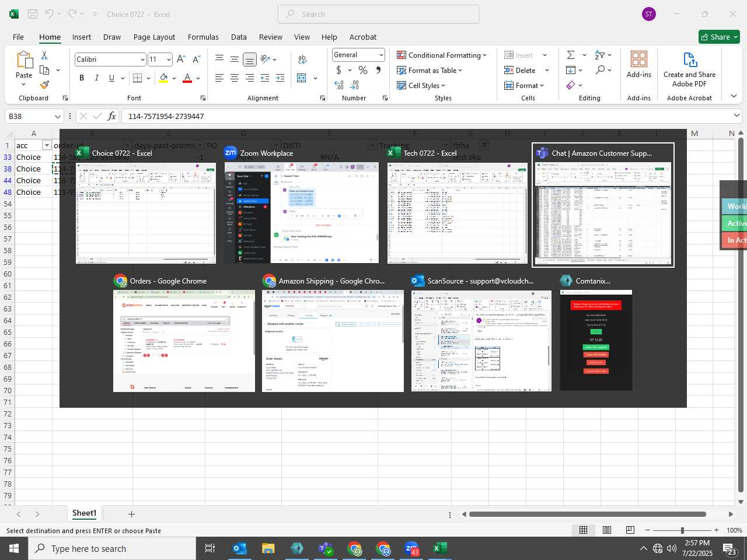Click the Paste clipboard icon
The image size is (747, 560).
point(24,60)
